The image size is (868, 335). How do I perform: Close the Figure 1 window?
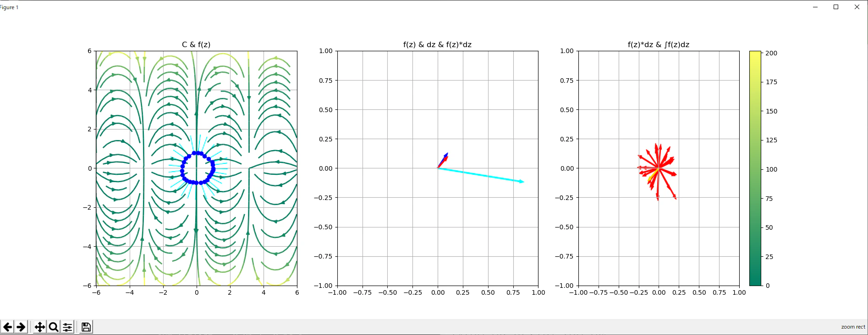coord(857,7)
